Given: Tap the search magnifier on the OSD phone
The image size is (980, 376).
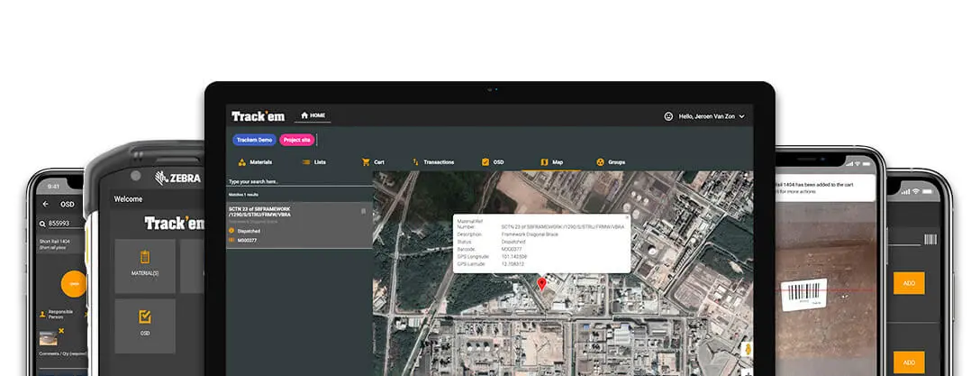Looking at the screenshot, I should (42, 224).
